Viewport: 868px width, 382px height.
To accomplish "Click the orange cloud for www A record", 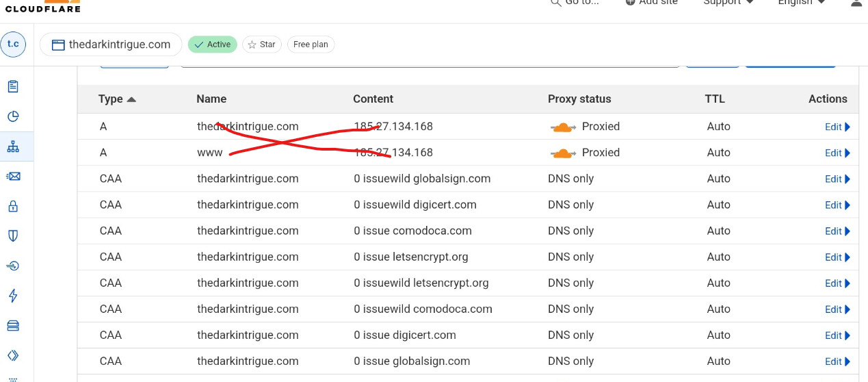I will 564,153.
